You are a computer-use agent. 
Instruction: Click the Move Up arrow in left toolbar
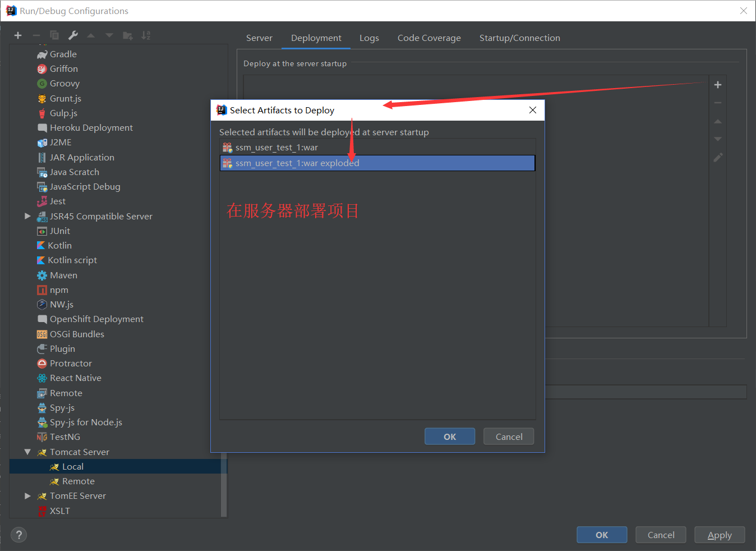point(91,35)
